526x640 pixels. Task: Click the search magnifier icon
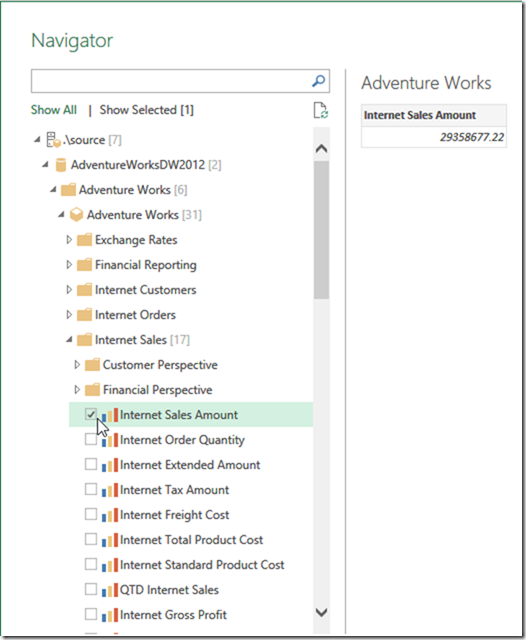(x=318, y=81)
